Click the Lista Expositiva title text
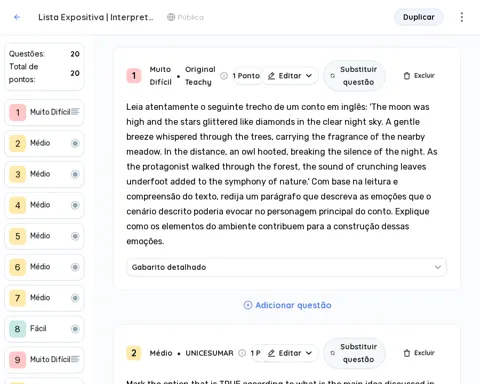Viewport: 480px width, 384px height. [x=96, y=17]
